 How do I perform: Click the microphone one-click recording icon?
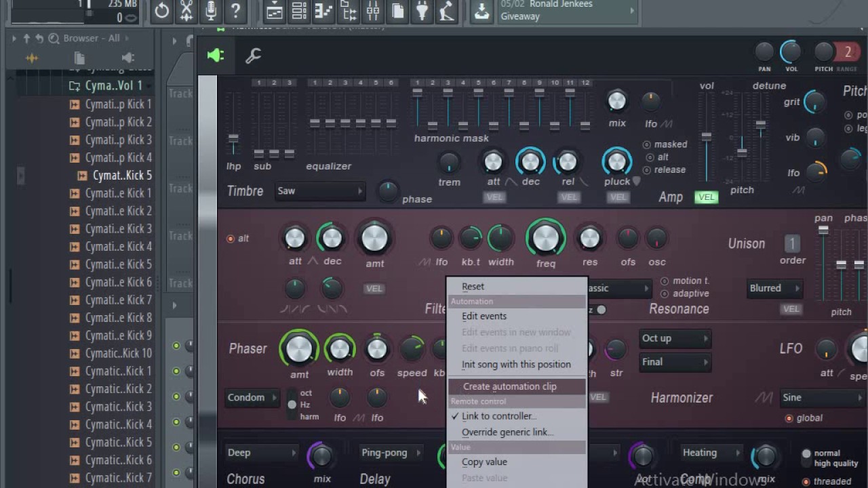[211, 11]
